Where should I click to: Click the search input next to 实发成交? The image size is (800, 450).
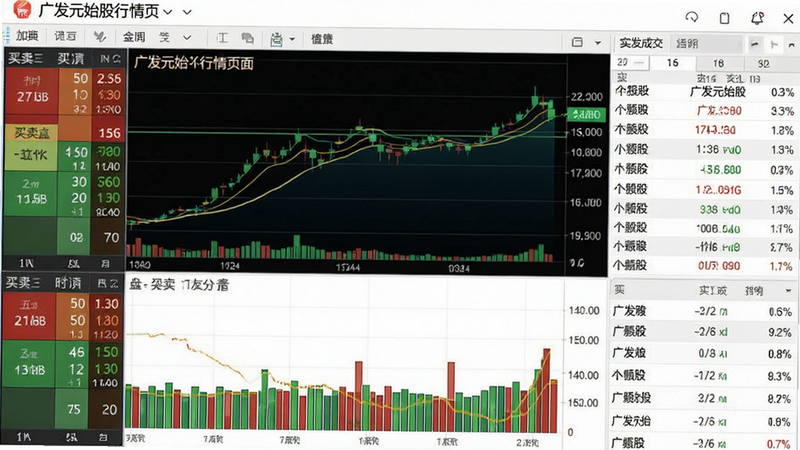pos(707,44)
